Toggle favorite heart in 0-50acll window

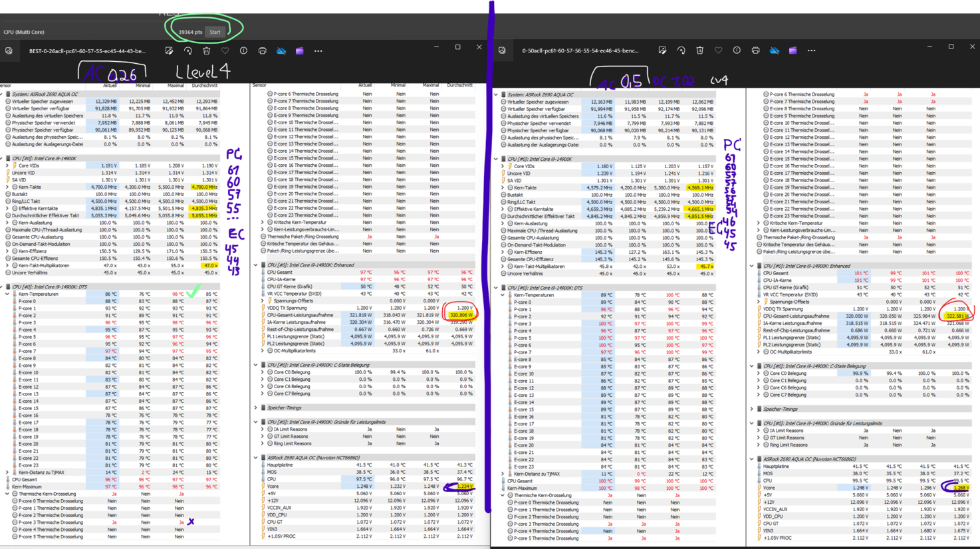[718, 51]
